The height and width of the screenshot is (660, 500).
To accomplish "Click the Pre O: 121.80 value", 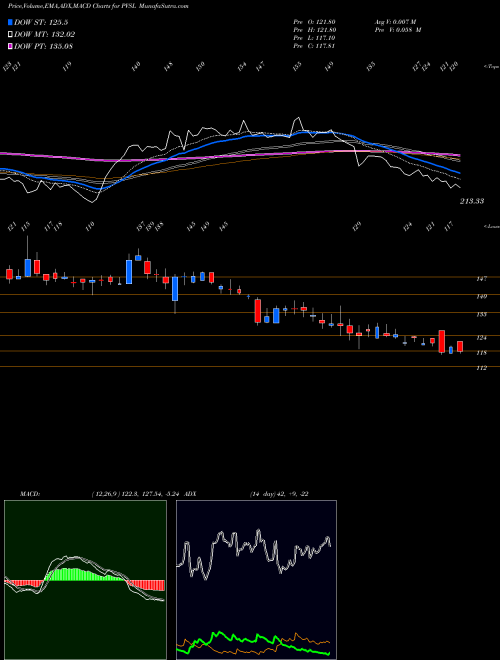I will click(x=314, y=22).
